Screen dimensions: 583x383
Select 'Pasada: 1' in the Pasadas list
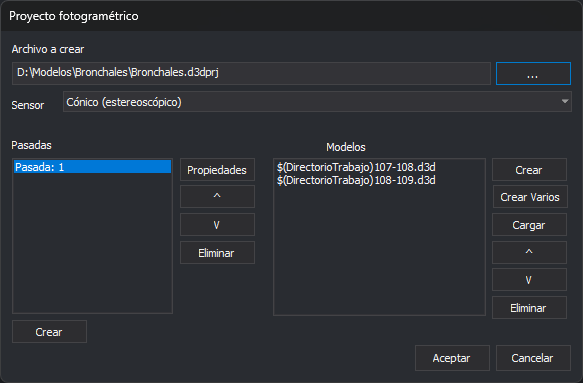(x=93, y=167)
